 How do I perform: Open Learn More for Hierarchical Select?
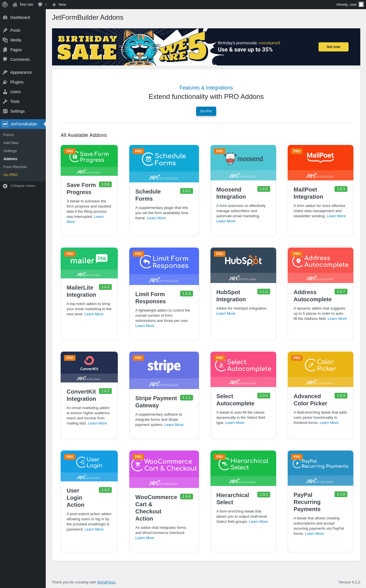point(258,522)
